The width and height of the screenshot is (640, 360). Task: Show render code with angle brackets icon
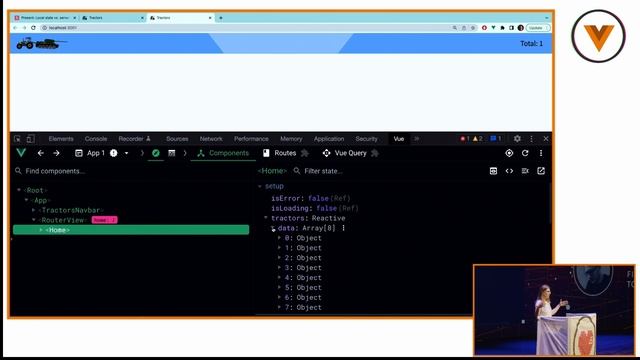509,171
